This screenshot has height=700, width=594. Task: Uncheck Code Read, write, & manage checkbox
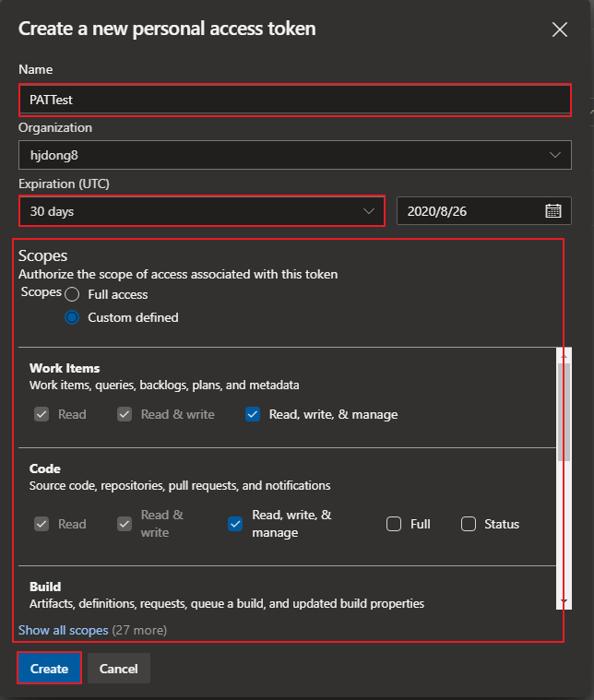[235, 524]
